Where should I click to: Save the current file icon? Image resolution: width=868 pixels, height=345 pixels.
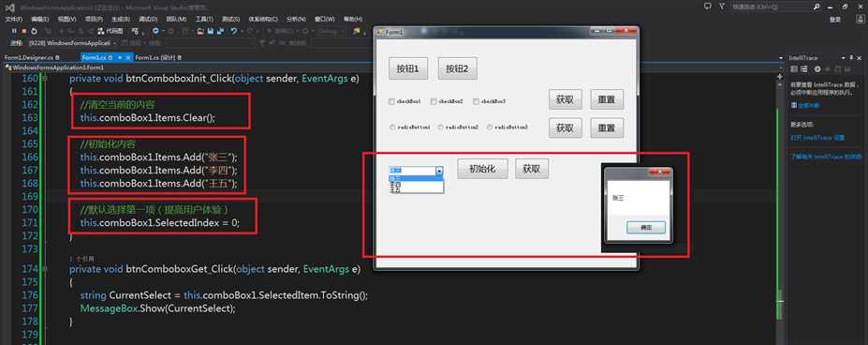pos(211,31)
